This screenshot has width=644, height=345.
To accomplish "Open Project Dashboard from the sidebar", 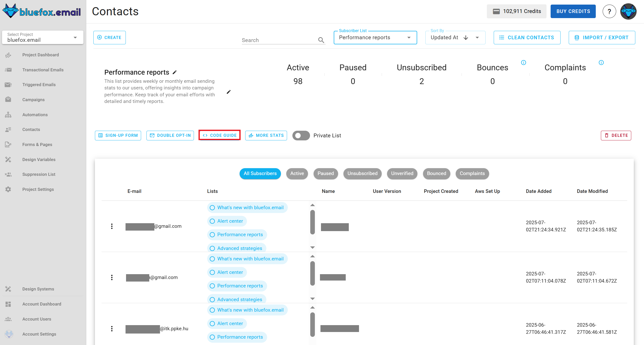I will pyautogui.click(x=41, y=55).
